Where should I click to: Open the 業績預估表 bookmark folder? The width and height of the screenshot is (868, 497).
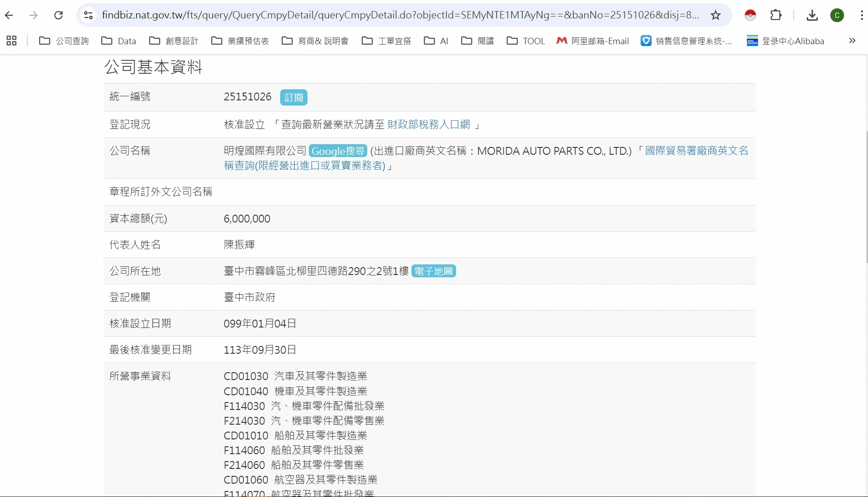coord(240,41)
